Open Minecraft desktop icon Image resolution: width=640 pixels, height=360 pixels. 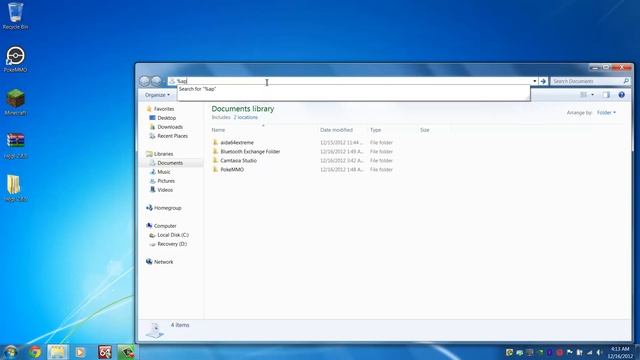point(16,102)
